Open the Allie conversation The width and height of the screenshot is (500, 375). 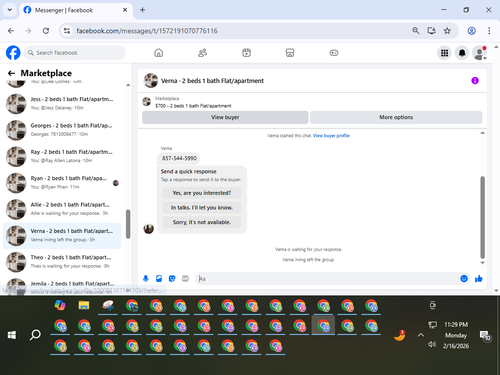[62, 209]
